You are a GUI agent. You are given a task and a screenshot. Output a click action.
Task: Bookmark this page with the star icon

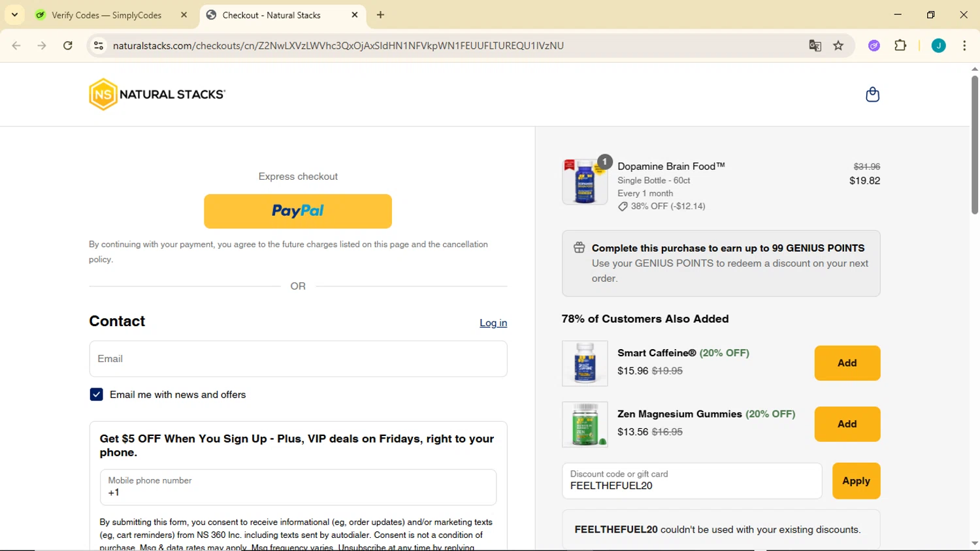click(838, 46)
